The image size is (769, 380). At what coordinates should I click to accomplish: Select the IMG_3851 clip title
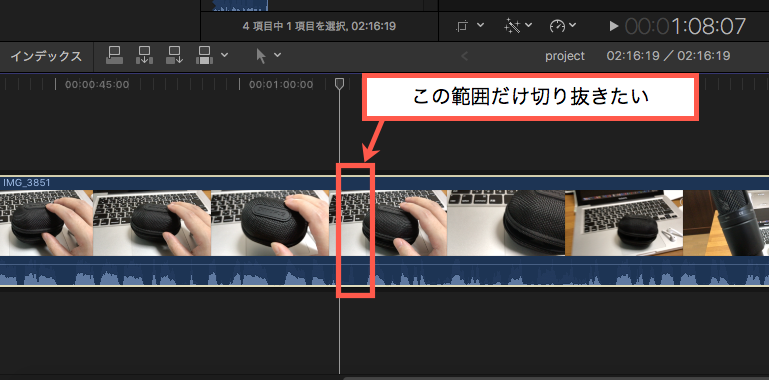coord(27,183)
